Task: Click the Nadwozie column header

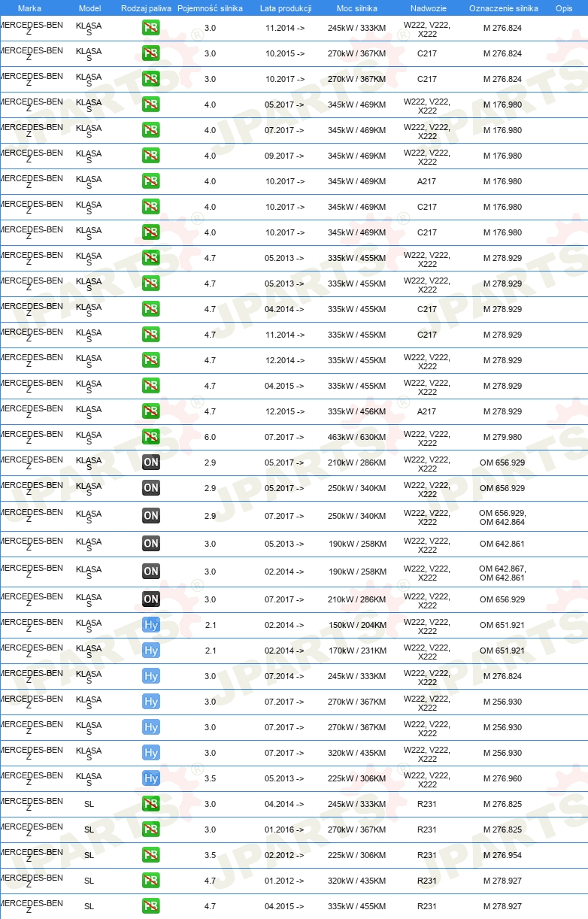Action: 427,8
